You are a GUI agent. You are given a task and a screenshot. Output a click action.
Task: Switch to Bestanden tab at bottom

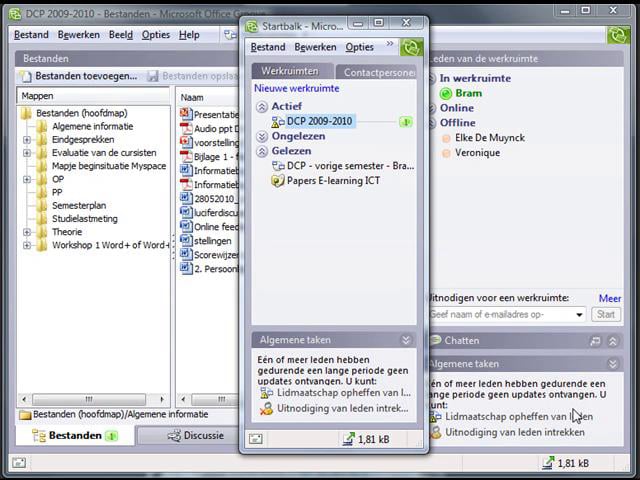[x=75, y=436]
